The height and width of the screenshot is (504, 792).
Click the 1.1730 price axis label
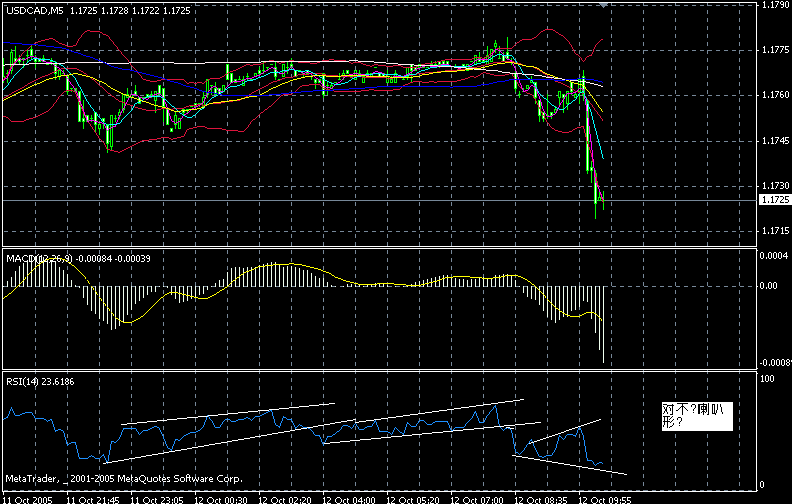(x=776, y=186)
